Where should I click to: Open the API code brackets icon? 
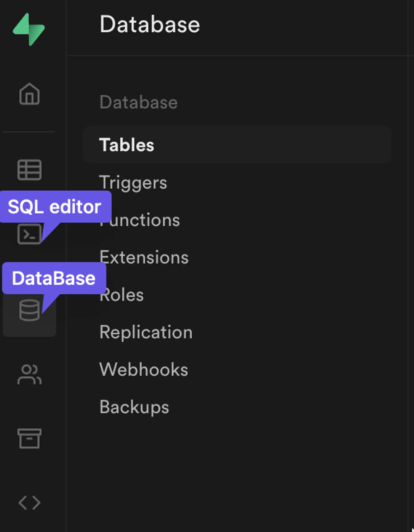tap(30, 503)
